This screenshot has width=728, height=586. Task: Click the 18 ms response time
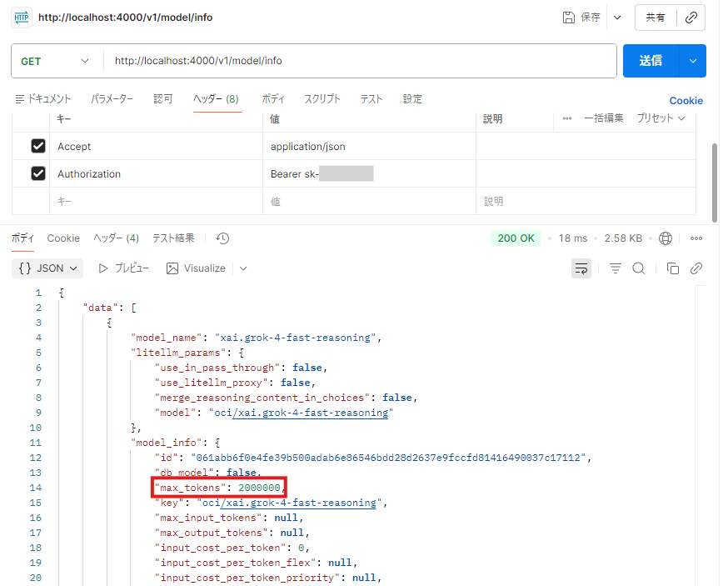click(x=573, y=238)
